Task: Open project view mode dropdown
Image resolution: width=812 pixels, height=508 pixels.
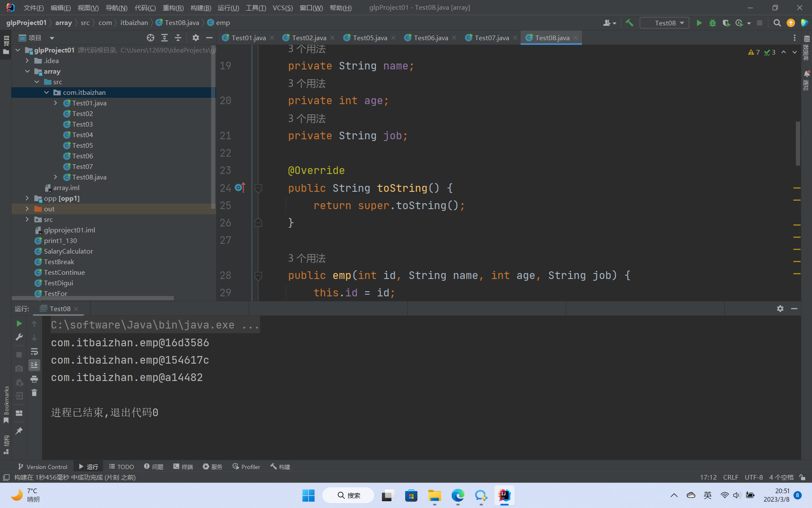Action: [x=52, y=38]
